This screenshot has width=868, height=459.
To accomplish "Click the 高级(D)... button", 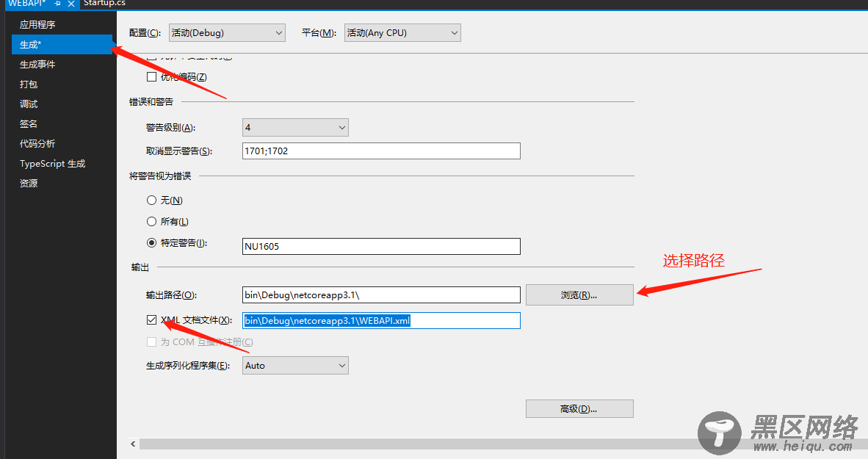I will point(579,409).
